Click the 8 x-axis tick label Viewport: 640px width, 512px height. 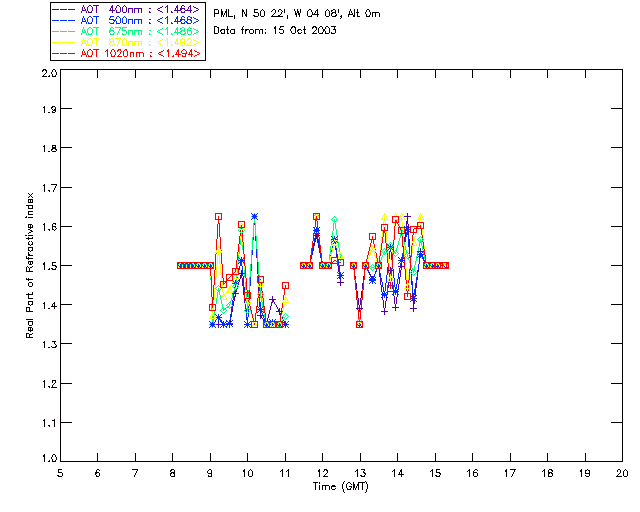(172, 473)
